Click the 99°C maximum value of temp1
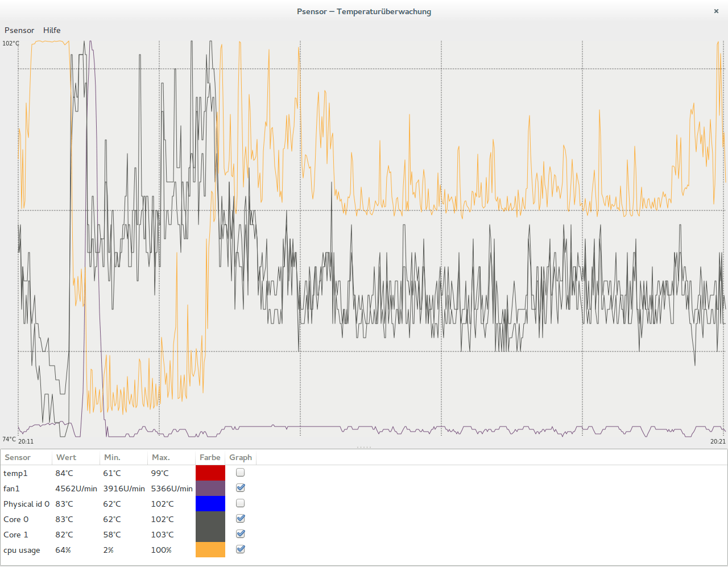Screen dimensions: 728x567 click(160, 473)
